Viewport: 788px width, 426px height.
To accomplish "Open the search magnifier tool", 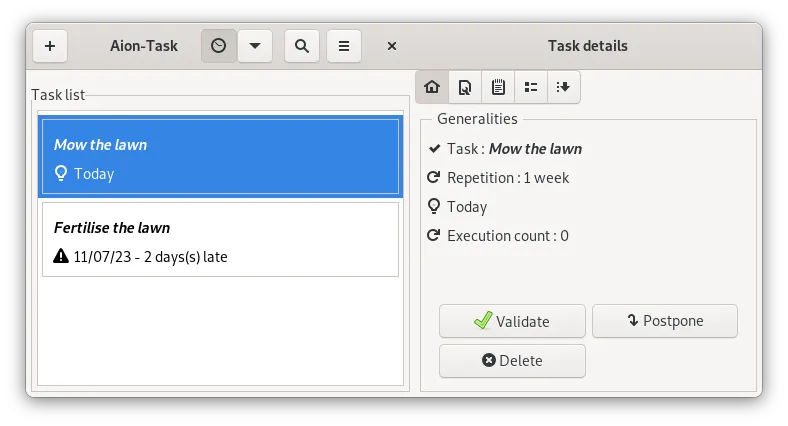I will [302, 46].
